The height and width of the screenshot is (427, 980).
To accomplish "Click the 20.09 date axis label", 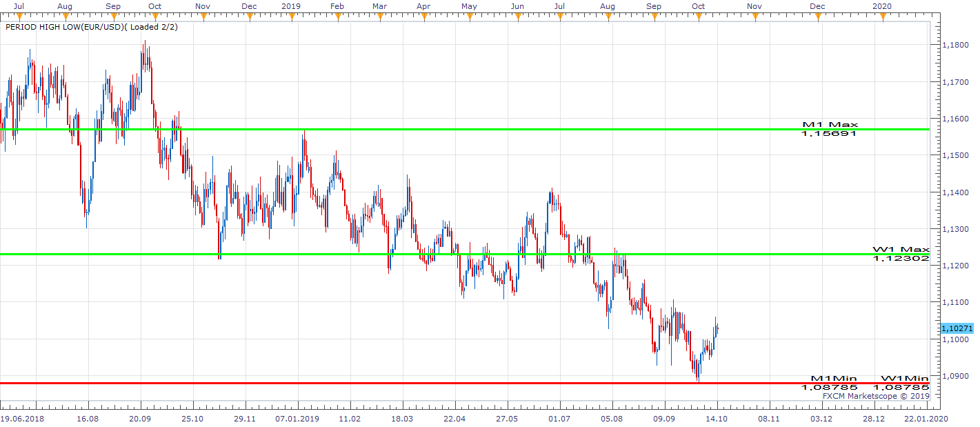I will 140,419.
